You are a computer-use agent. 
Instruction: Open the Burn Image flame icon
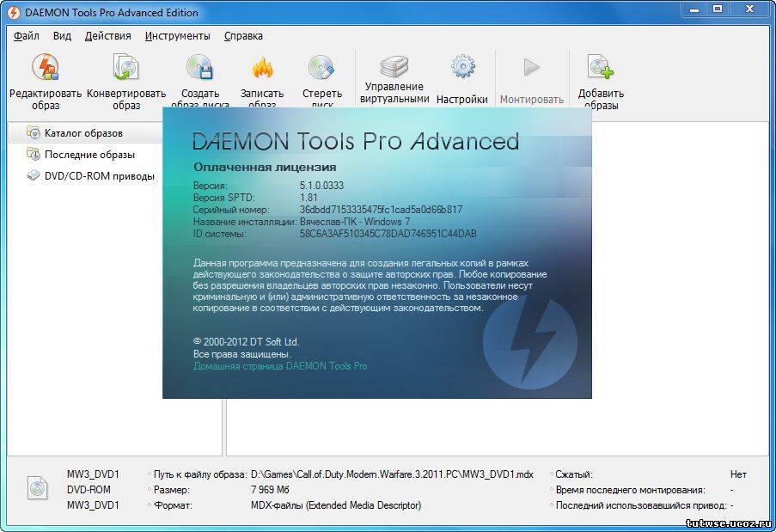262,67
